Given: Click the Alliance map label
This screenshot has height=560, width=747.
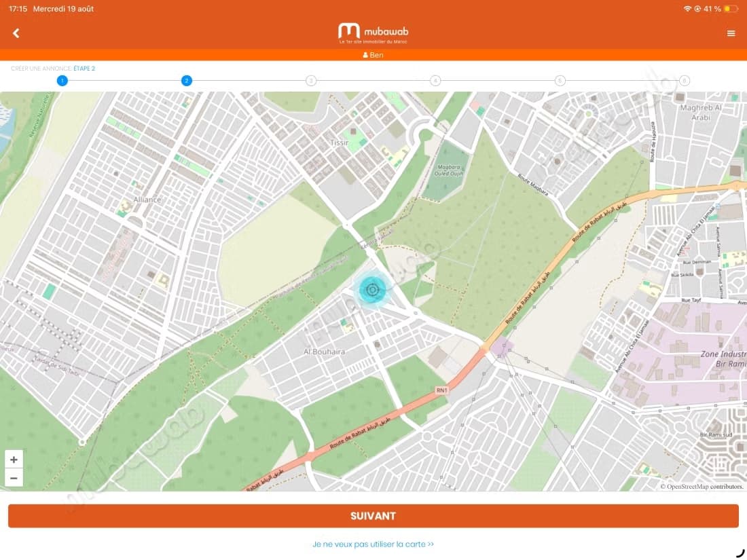Looking at the screenshot, I should pyautogui.click(x=147, y=200).
